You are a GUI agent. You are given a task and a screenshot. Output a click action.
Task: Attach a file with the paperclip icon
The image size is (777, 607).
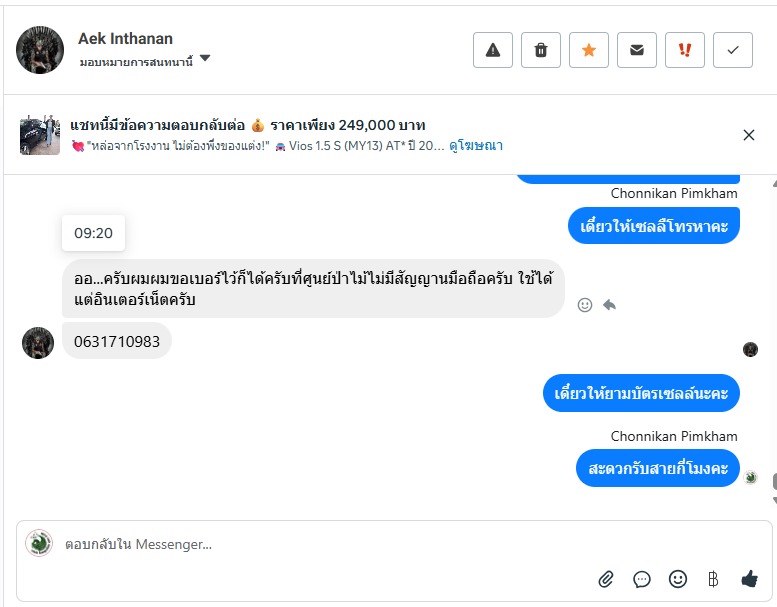click(x=606, y=579)
